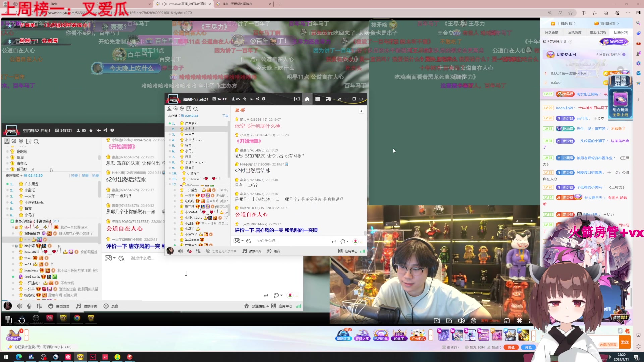Image resolution: width=644 pixels, height=362 pixels.
Task: Click headset icon in back YY window user panel
Action: tap(14, 141)
